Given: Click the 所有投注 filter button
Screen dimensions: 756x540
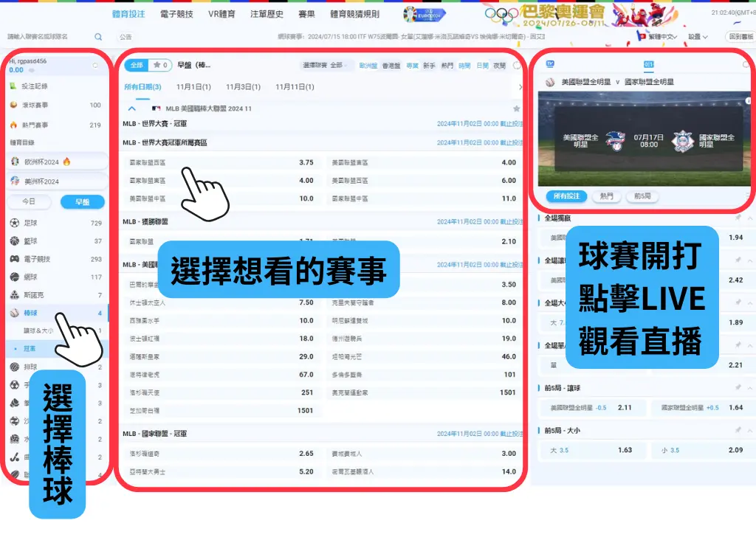Looking at the screenshot, I should tap(566, 196).
